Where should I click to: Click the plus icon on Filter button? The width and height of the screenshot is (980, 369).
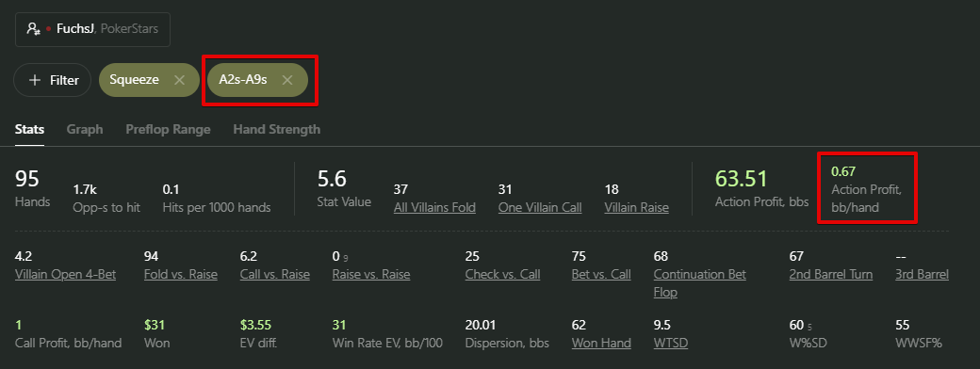(35, 80)
